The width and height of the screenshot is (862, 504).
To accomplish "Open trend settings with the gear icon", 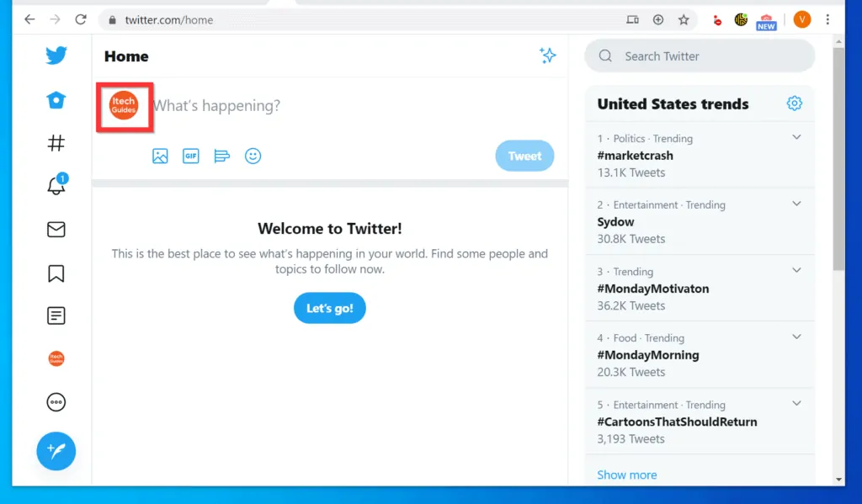I will pyautogui.click(x=794, y=103).
